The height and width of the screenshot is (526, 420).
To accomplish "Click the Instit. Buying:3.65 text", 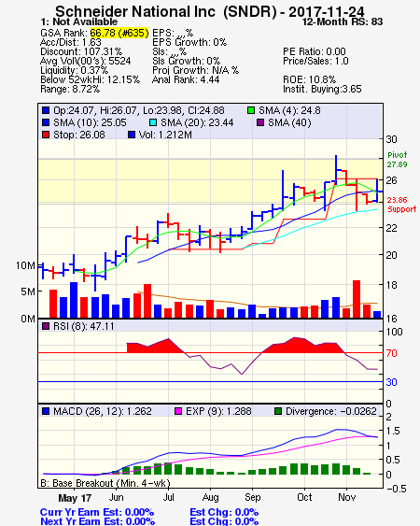I will [x=322, y=90].
